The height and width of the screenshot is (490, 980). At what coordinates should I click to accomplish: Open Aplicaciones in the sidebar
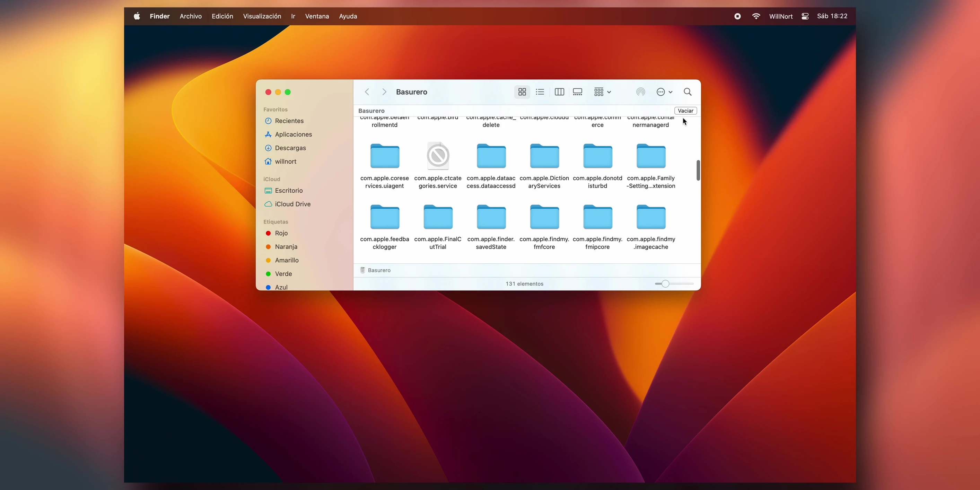pos(293,134)
